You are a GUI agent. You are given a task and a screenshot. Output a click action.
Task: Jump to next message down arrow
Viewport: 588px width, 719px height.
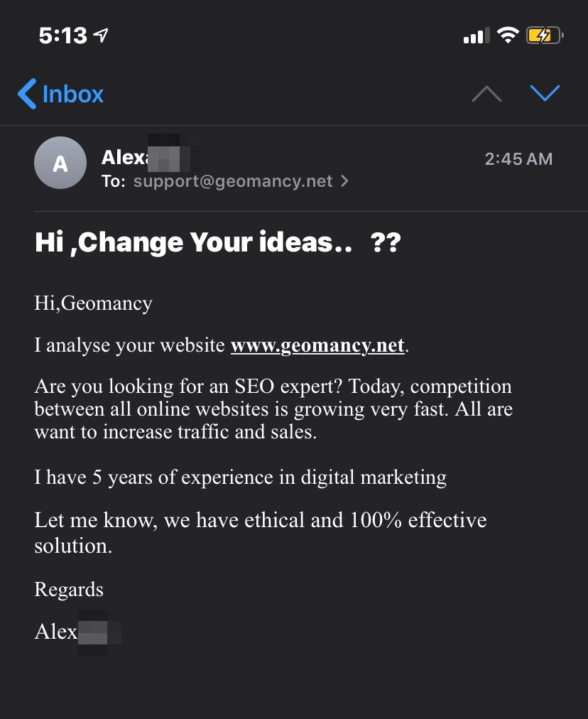545,92
